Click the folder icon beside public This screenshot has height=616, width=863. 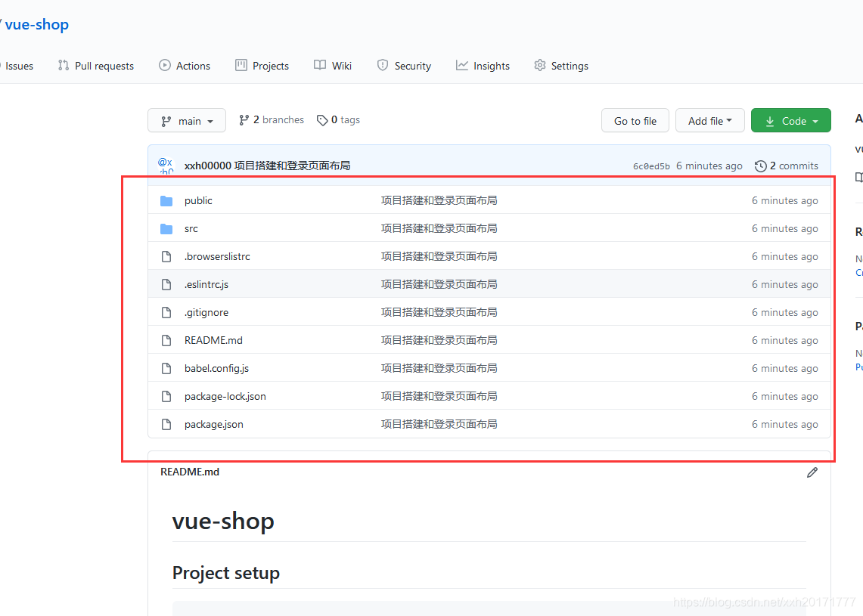coord(166,201)
